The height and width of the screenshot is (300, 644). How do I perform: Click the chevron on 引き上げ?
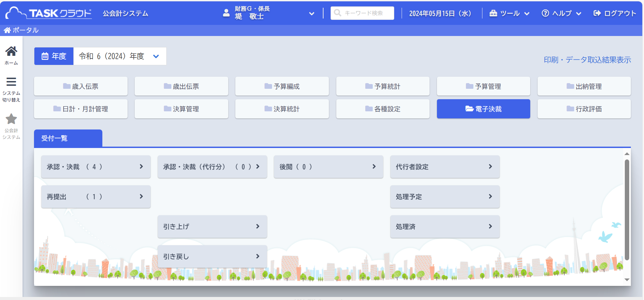coord(258,226)
